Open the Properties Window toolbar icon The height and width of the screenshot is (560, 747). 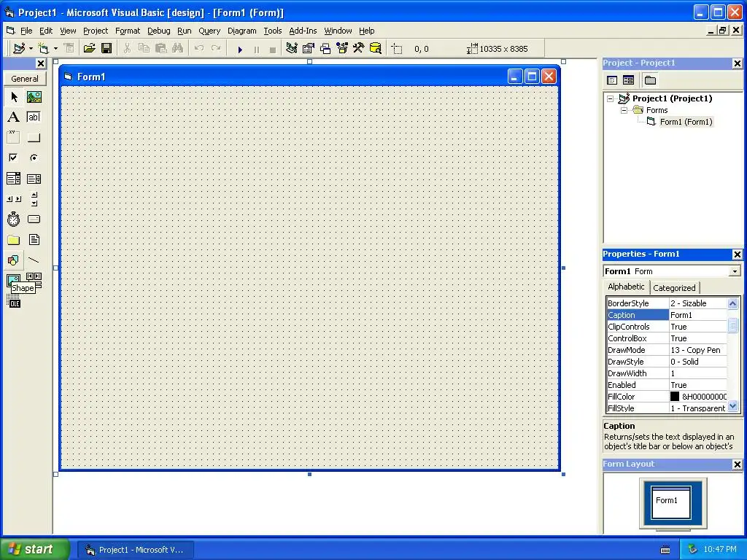[x=309, y=48]
